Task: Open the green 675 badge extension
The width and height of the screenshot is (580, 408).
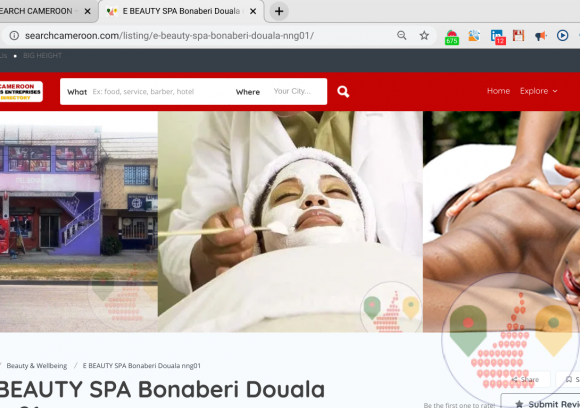Action: tap(452, 37)
